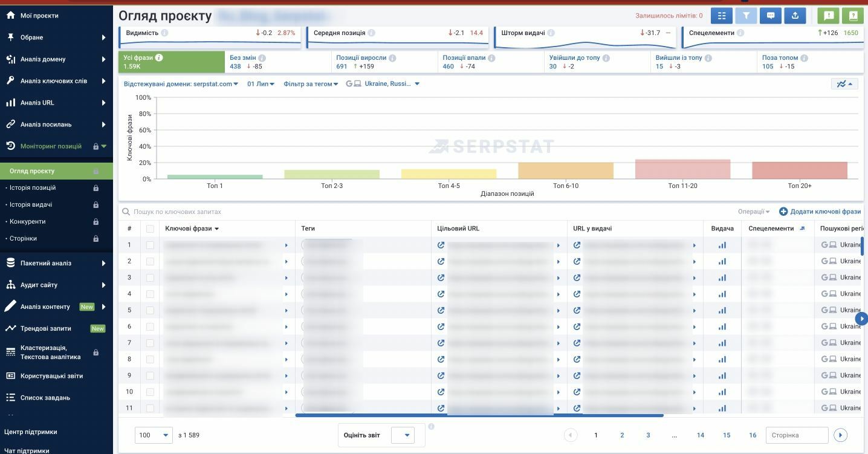This screenshot has height=454, width=868.
Task: Click Додати ключові фрази button
Action: click(820, 212)
